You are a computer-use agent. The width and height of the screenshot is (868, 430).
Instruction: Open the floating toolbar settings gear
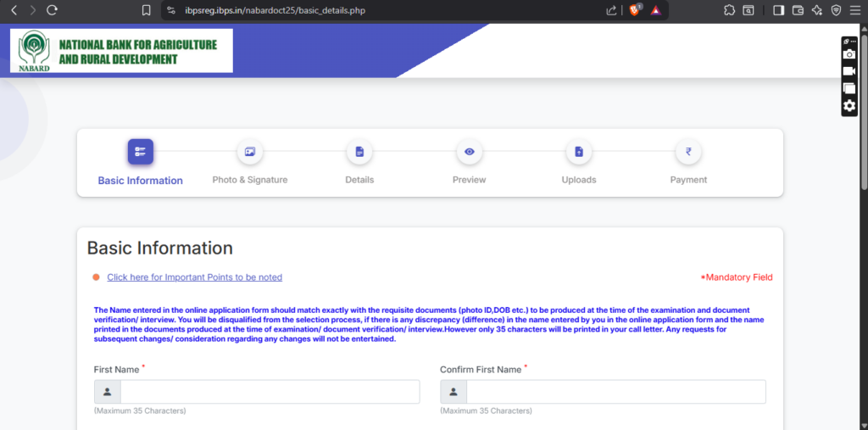(x=849, y=105)
